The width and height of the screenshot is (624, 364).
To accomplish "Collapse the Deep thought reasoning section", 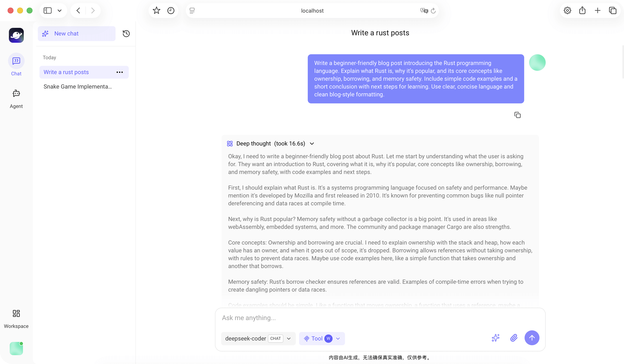I will [312, 143].
